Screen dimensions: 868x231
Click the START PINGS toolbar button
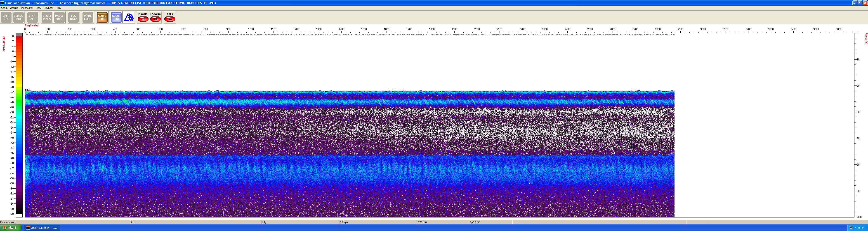point(47,18)
